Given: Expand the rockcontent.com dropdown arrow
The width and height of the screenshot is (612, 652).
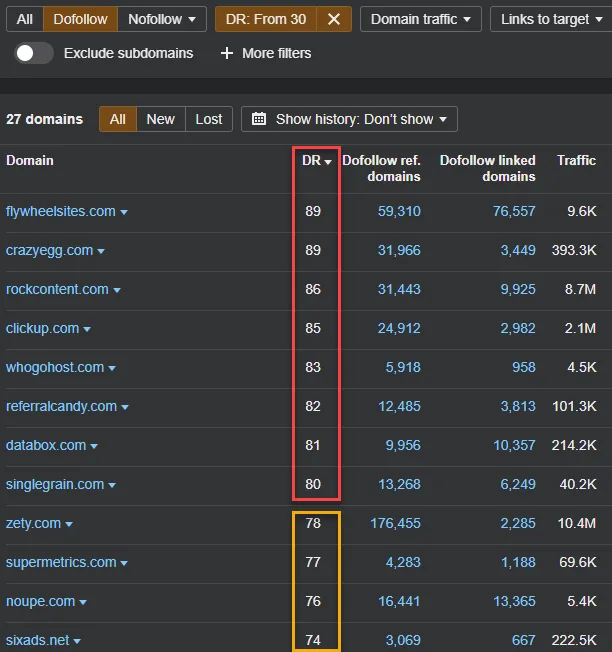Looking at the screenshot, I should [x=117, y=290].
